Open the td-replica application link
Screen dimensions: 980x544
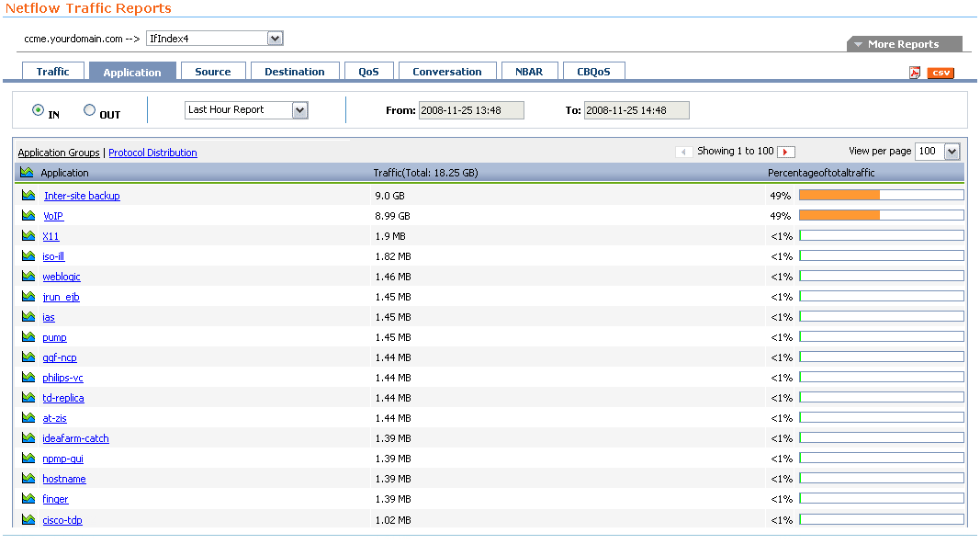coord(63,398)
